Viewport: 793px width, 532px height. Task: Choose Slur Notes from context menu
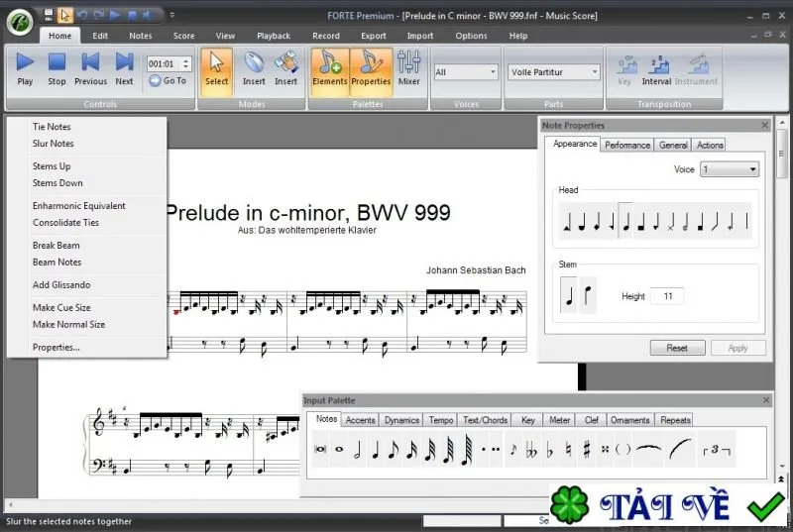86,144
